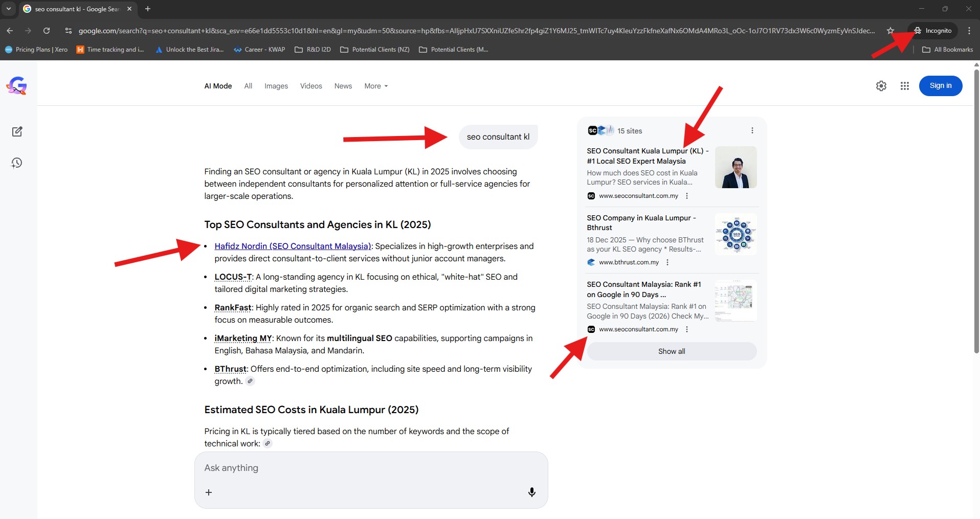Open SEO Consultant Kuala Lumpur (KL) result

[648, 156]
